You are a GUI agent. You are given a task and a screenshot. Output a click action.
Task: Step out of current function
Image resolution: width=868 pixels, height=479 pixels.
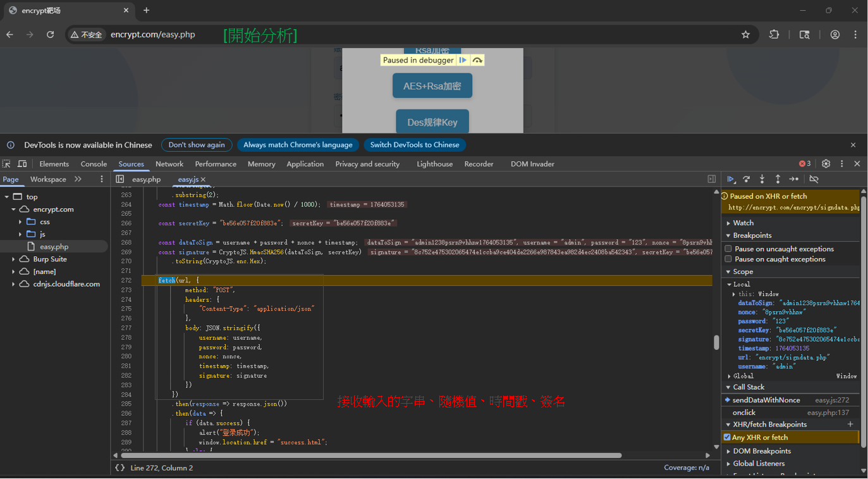(778, 179)
